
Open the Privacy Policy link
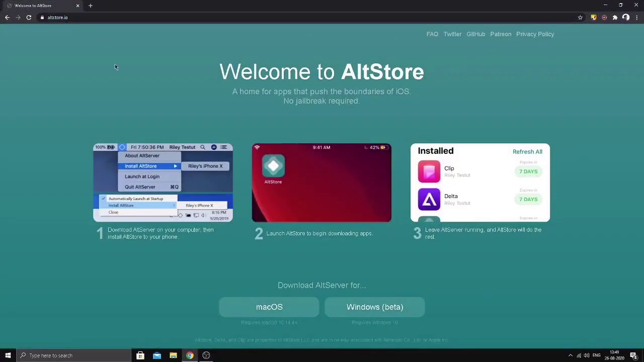tap(535, 34)
